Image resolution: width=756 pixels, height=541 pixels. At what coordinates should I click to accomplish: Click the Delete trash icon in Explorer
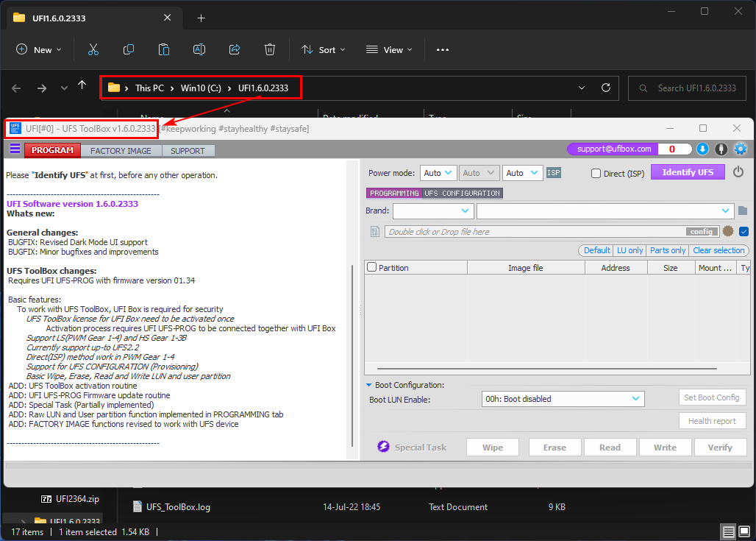click(270, 49)
